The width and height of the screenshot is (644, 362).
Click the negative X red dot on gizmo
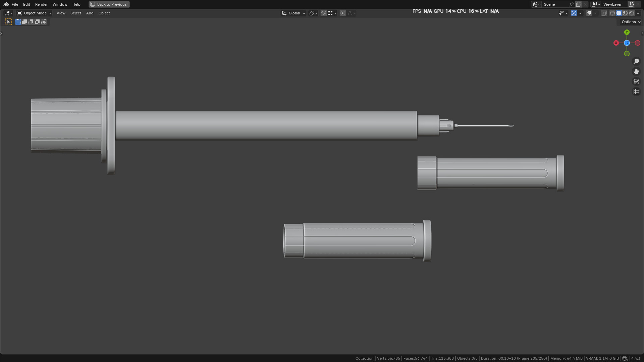point(638,43)
